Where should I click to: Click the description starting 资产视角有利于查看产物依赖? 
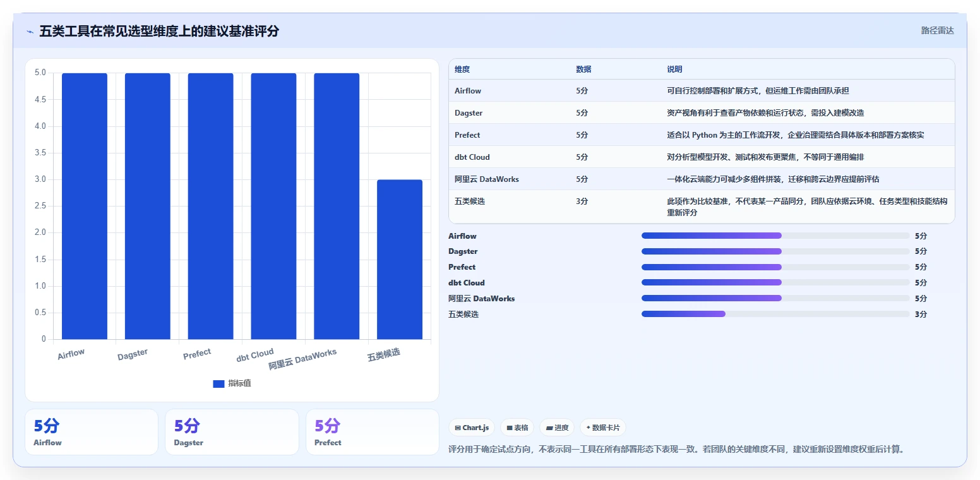tap(765, 113)
